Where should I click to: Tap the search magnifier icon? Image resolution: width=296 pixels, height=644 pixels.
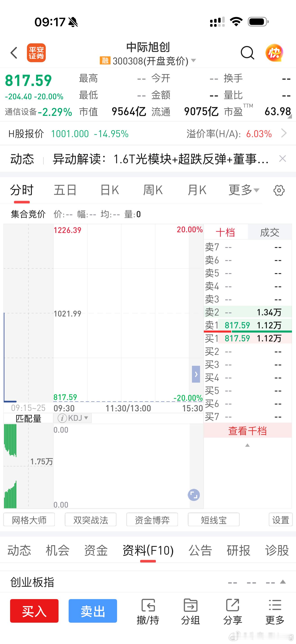pyautogui.click(x=247, y=53)
